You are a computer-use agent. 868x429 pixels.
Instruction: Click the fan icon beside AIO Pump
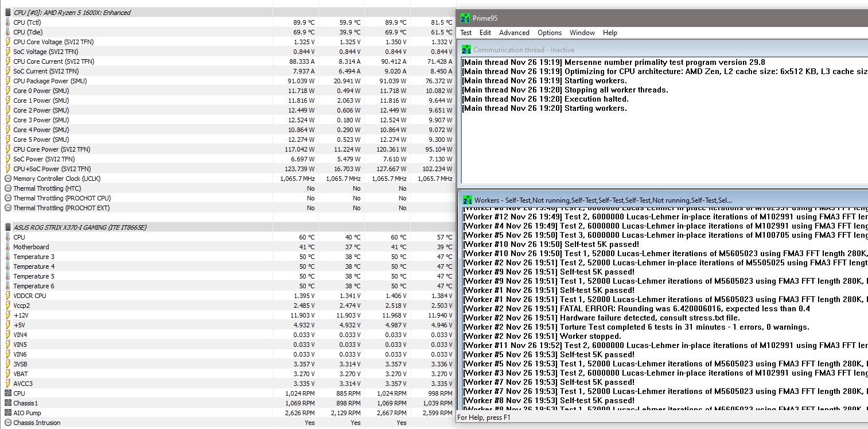[7, 412]
